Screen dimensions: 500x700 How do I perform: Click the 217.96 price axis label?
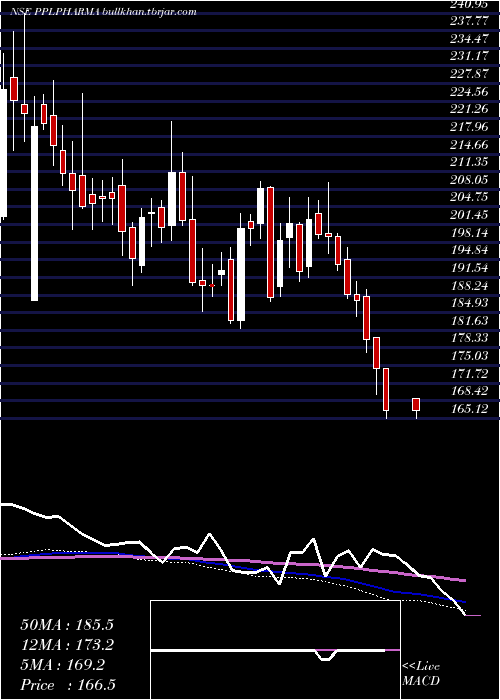[469, 127]
